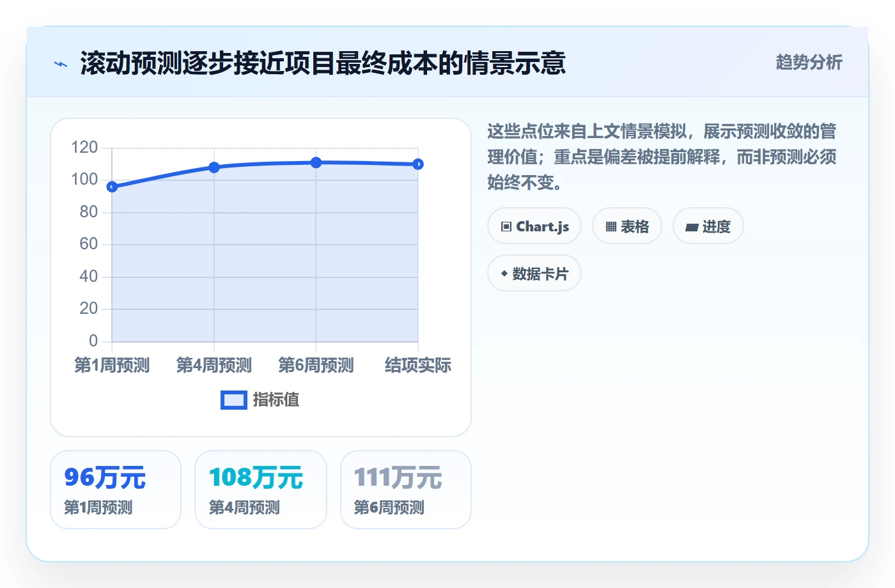Viewport: 895px width, 588px height.
Task: Click the 120 y-axis tick label
Action: pos(84,148)
